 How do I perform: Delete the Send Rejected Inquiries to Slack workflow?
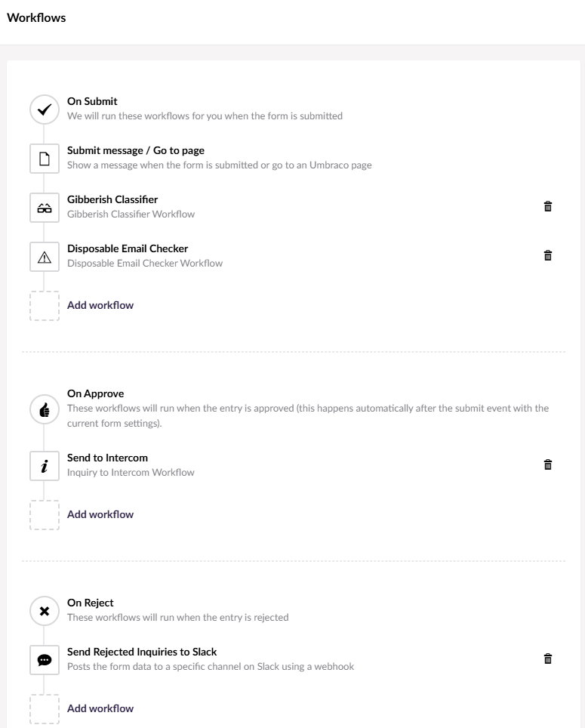pyautogui.click(x=548, y=659)
